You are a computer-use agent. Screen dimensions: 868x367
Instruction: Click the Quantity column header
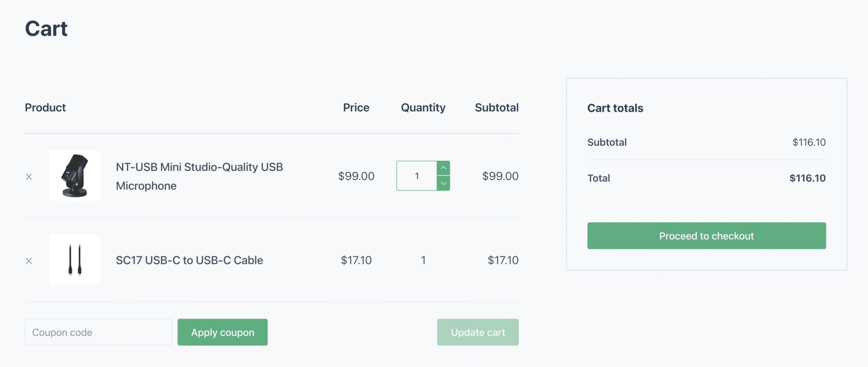[x=423, y=108]
